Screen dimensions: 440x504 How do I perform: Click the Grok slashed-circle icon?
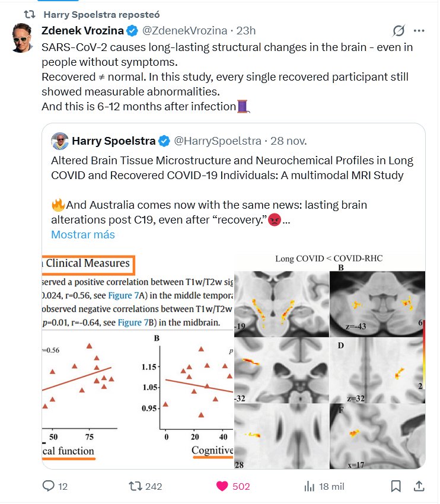[x=398, y=31]
